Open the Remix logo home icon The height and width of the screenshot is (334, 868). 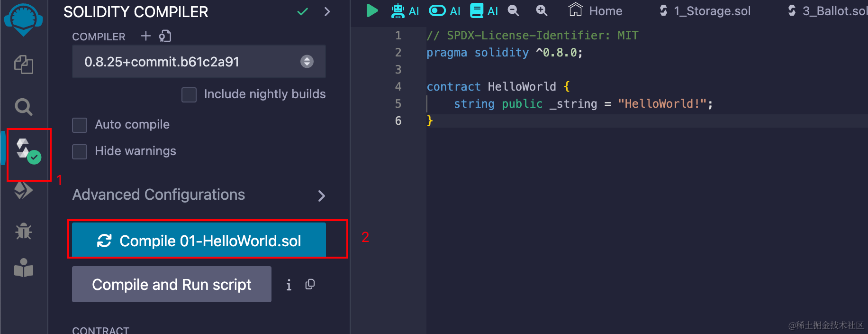coord(23,19)
